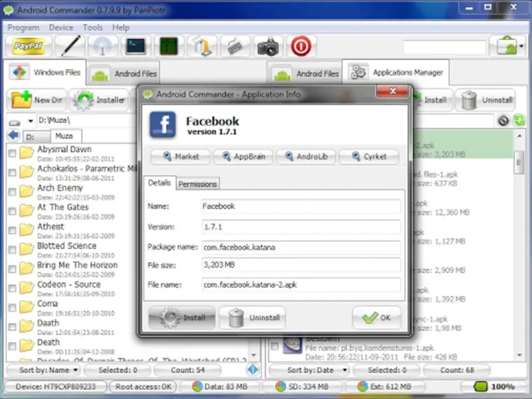Click the back arrow in Windows Files
The image size is (532, 399).
(13, 135)
